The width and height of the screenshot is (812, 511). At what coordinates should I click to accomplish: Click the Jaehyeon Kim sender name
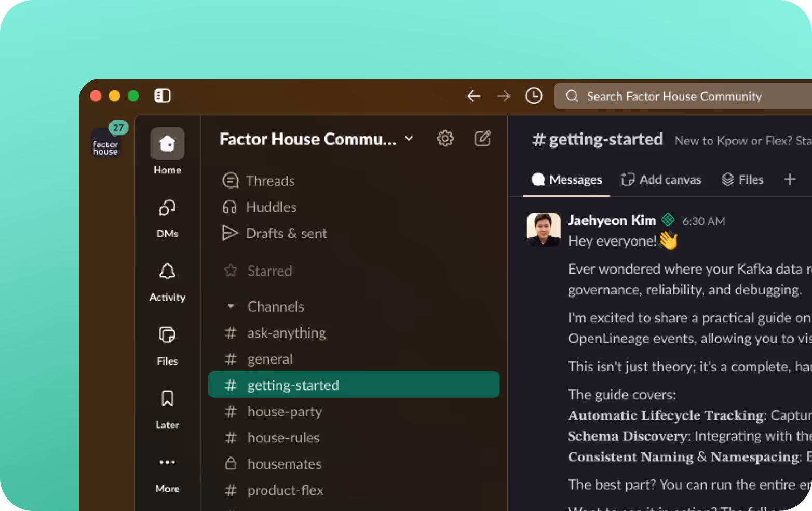pos(612,220)
